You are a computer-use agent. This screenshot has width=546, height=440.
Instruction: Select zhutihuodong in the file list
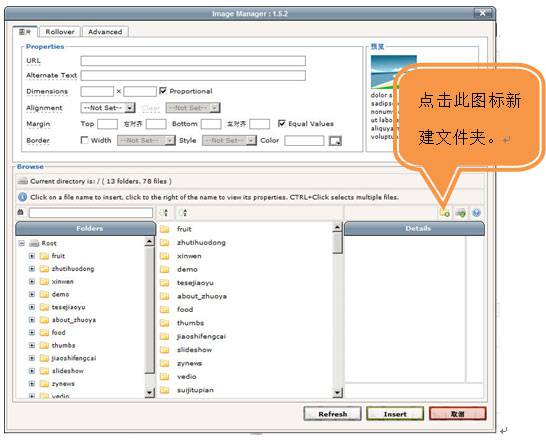[201, 243]
